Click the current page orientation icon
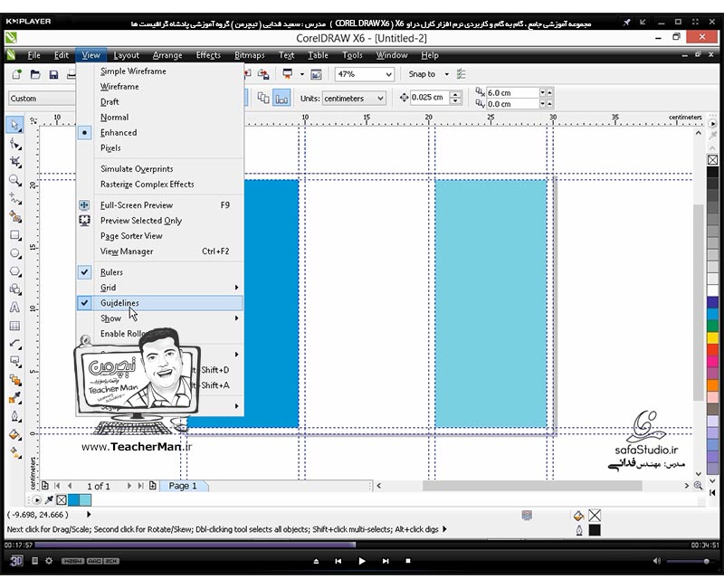The image size is (724, 588). pos(281,99)
